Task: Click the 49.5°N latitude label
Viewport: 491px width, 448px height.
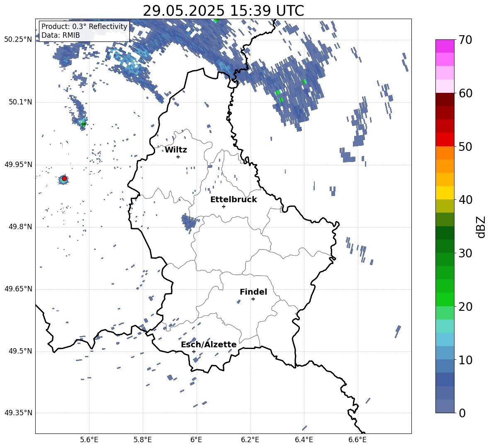Action: (x=20, y=351)
